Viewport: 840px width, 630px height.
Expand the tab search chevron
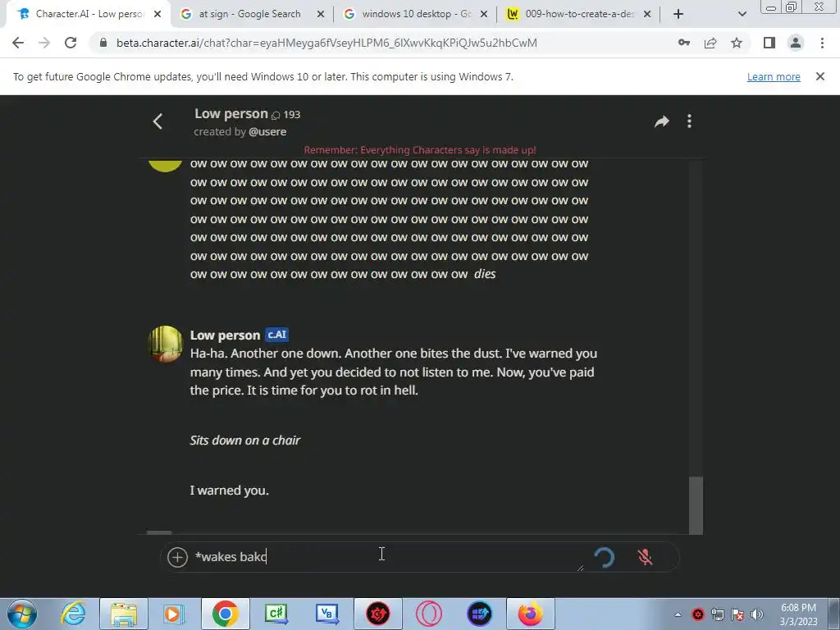(742, 14)
